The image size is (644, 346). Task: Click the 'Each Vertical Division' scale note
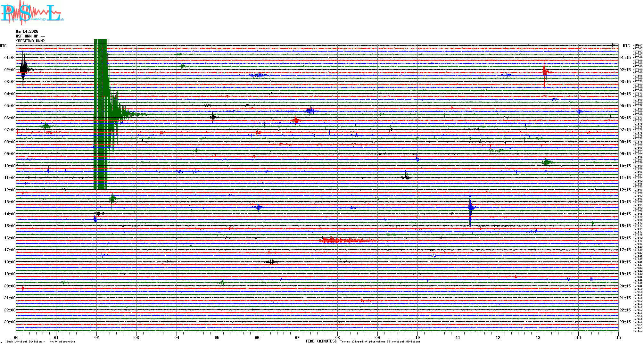click(41, 342)
